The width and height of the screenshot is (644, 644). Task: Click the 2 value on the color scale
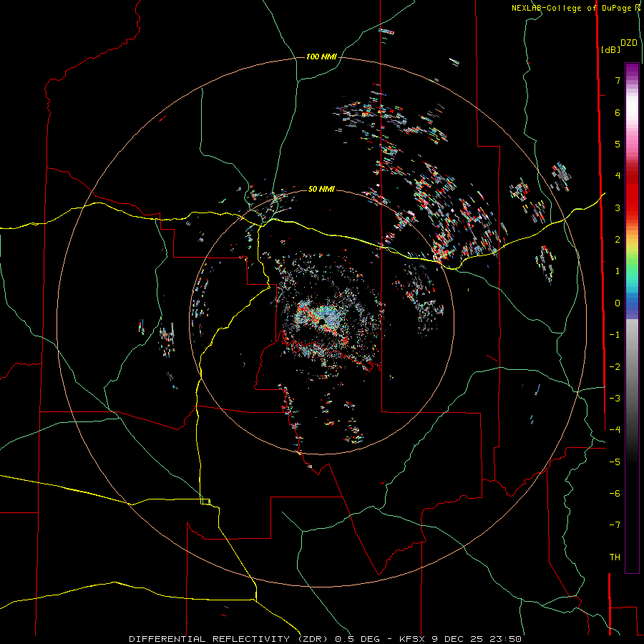pyautogui.click(x=618, y=240)
